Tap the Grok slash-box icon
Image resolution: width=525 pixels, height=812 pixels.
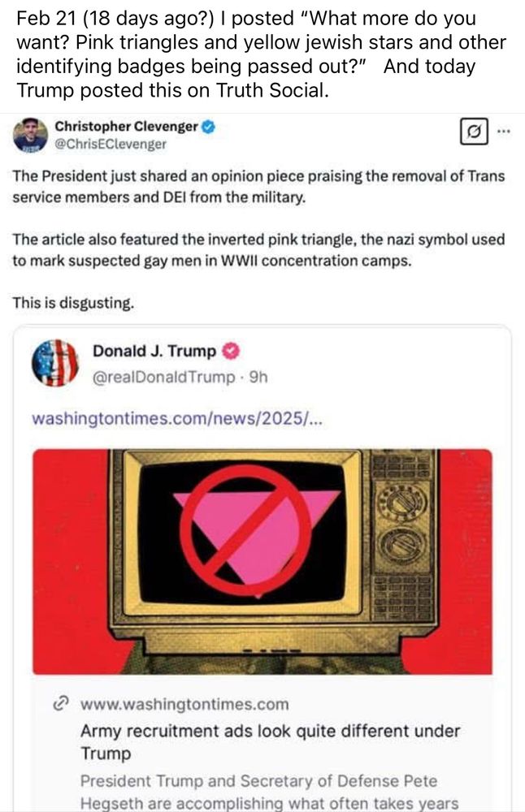tap(474, 132)
